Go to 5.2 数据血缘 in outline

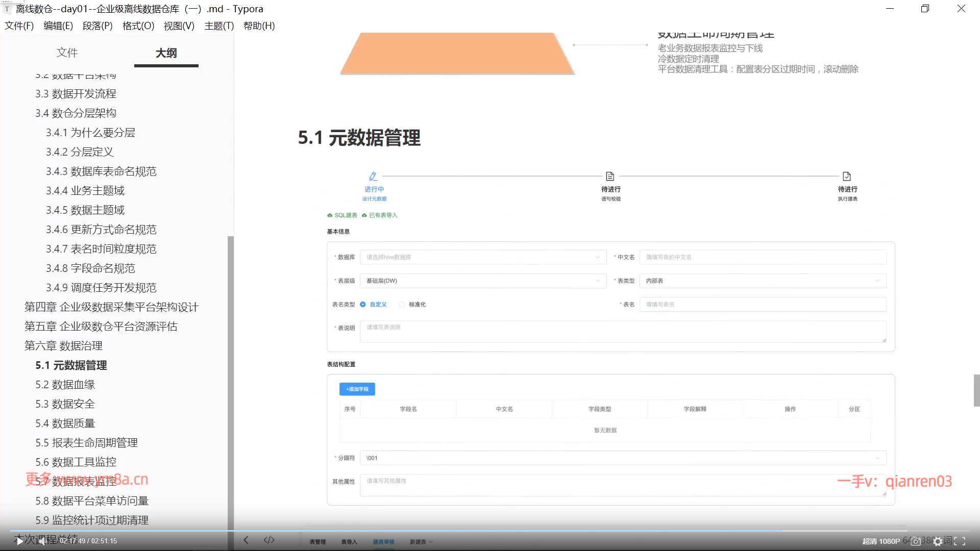pos(65,385)
